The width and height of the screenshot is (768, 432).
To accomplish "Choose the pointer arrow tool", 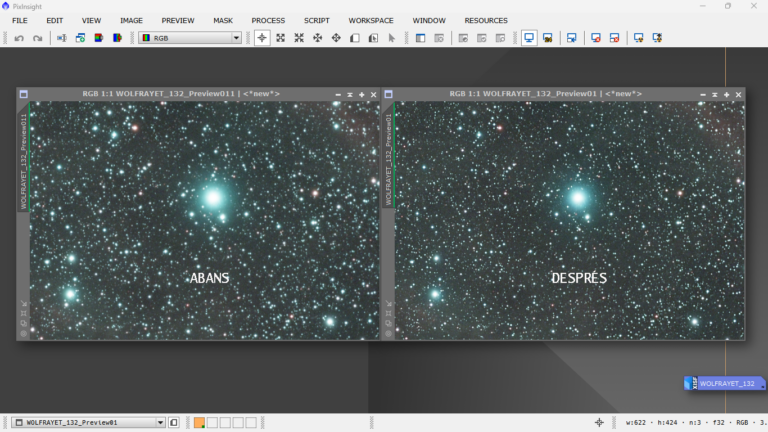I will click(392, 38).
